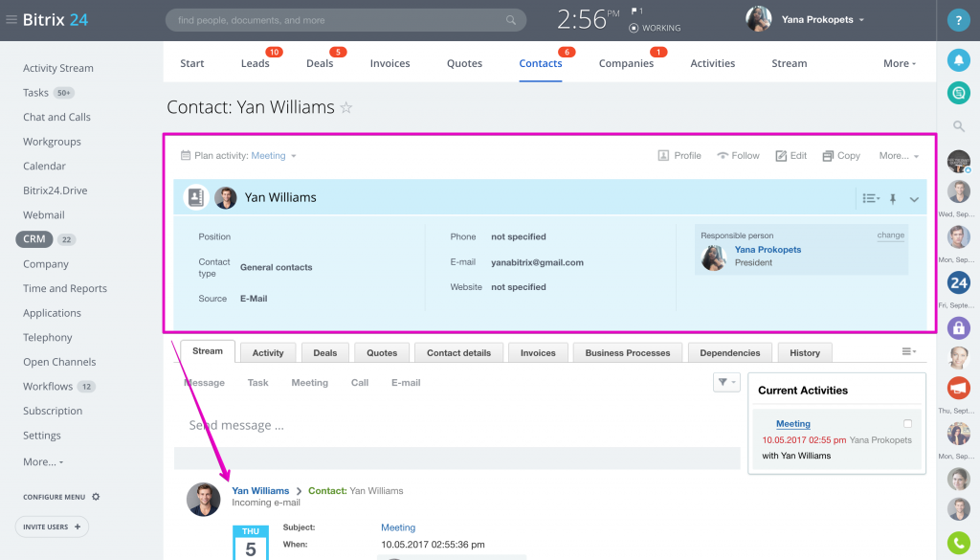Viewport: 980px width, 560px height.
Task: Click the contact card icon beside Yan Williams
Action: click(195, 197)
